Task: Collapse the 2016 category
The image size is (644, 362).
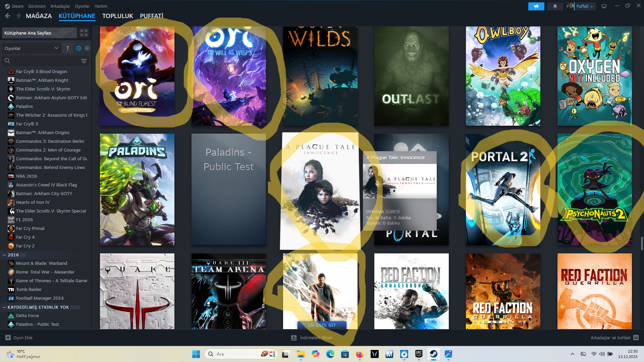Action: point(4,255)
